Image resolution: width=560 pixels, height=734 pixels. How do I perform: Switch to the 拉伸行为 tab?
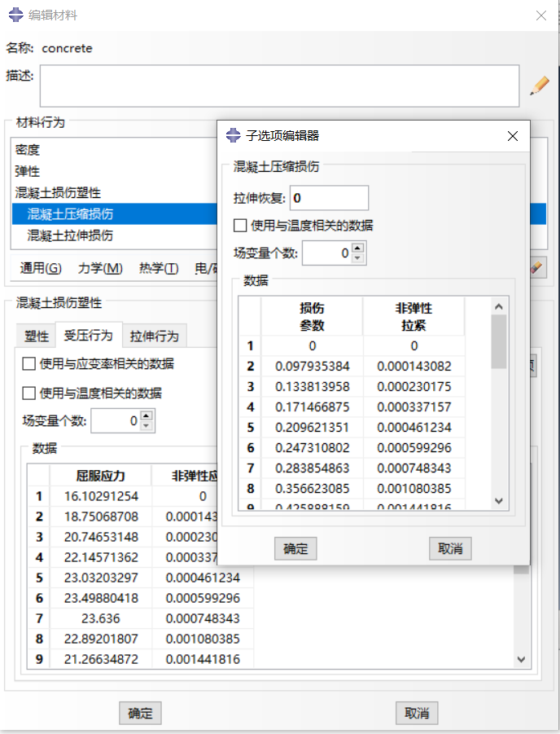[x=155, y=336]
